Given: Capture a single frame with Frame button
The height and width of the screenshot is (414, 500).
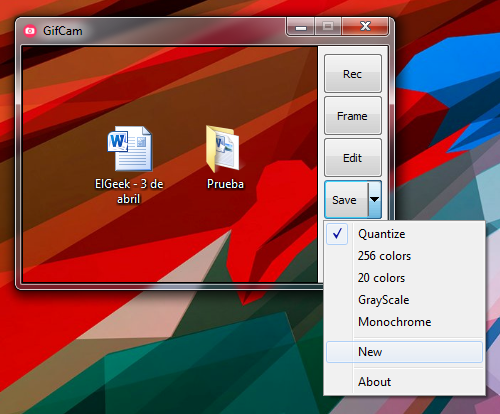Looking at the screenshot, I should point(353,116).
